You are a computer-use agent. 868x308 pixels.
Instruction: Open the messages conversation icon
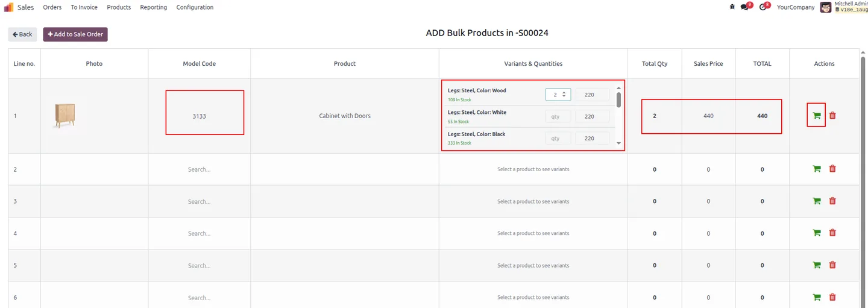click(745, 7)
